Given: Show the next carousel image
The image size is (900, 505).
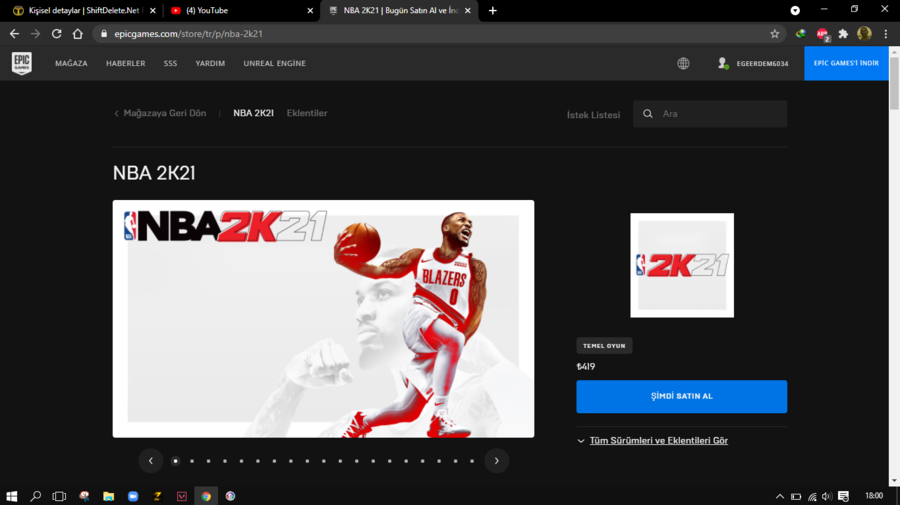Looking at the screenshot, I should [496, 461].
